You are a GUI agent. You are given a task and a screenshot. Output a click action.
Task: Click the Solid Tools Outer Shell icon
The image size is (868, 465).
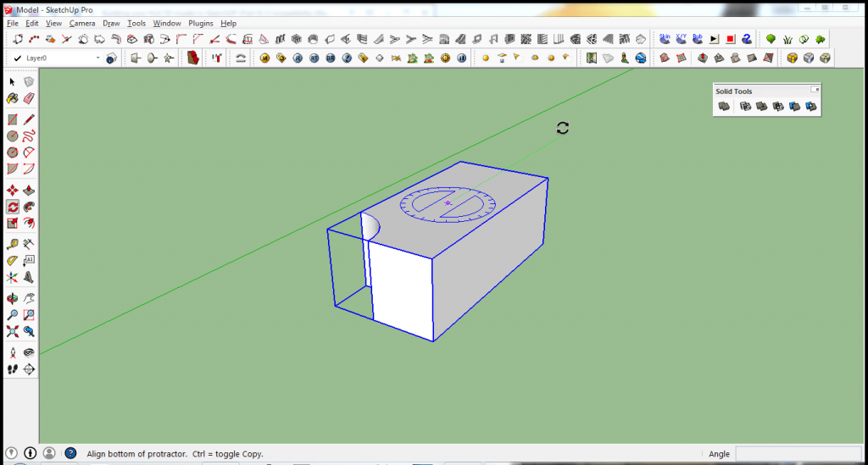[x=724, y=106]
